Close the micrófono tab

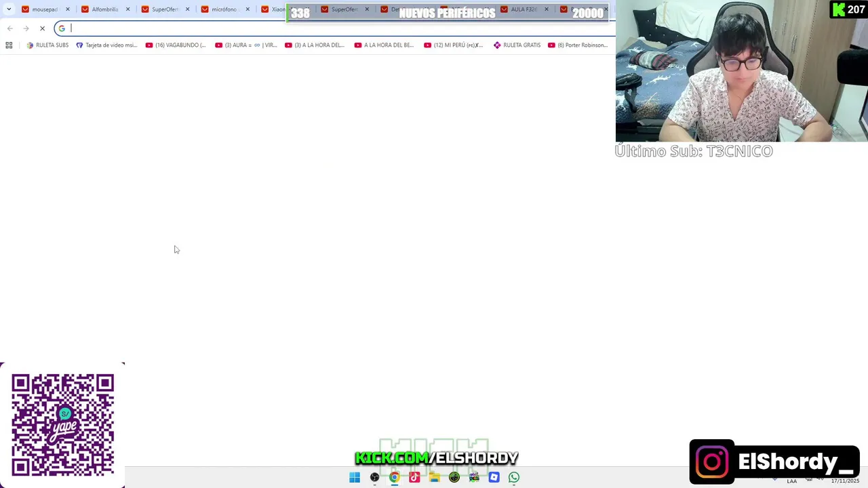[248, 9]
